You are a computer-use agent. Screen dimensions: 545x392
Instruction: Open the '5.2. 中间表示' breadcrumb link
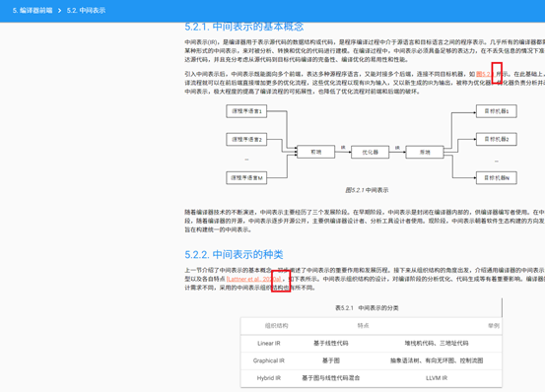click(x=86, y=11)
